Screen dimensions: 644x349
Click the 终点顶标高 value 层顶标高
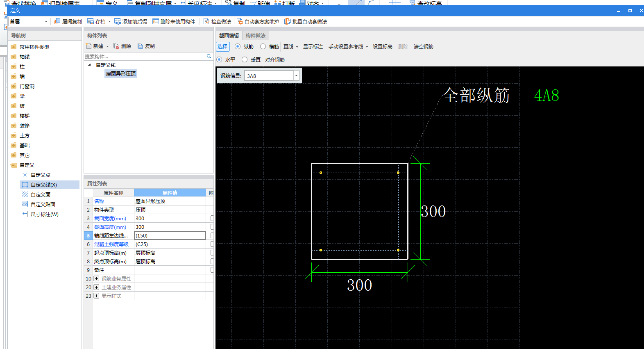tap(170, 261)
